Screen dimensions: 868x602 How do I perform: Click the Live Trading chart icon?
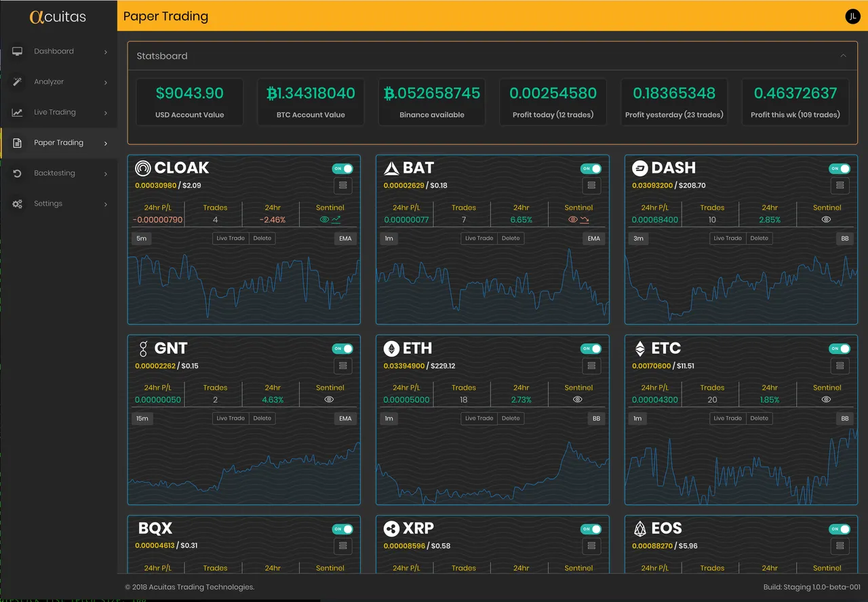[x=18, y=113]
